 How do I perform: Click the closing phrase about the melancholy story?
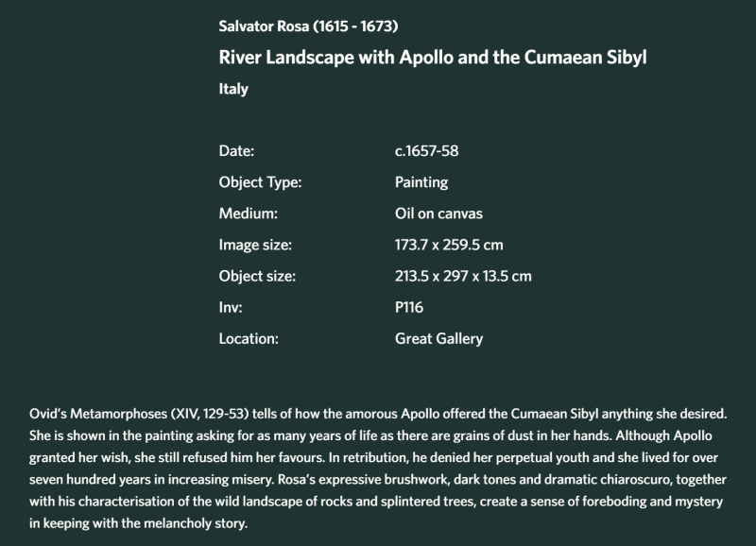(x=138, y=523)
